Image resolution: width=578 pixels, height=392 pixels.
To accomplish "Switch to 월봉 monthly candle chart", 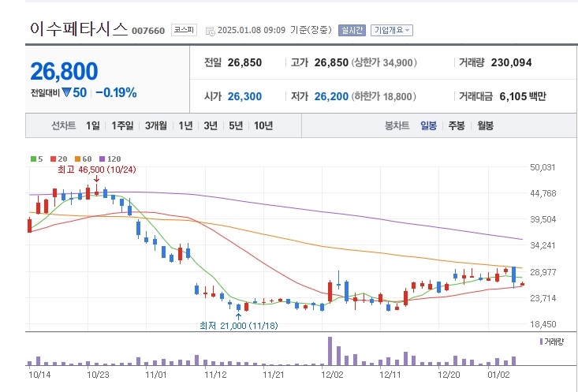I will click(x=485, y=125).
